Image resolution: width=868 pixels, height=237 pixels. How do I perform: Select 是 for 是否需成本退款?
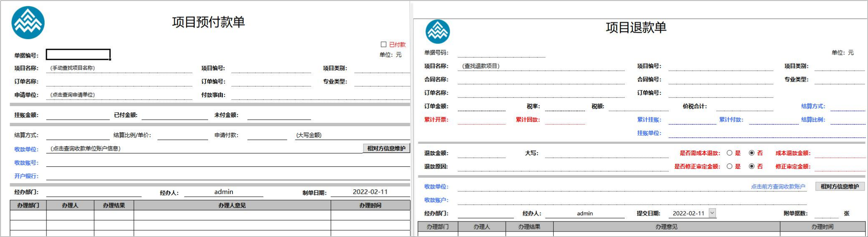tap(729, 153)
